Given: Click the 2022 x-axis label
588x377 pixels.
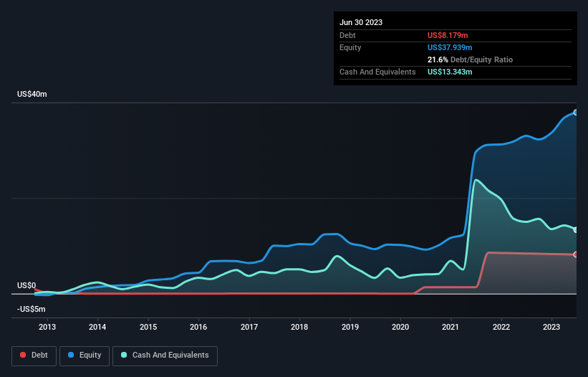Looking at the screenshot, I should tap(501, 327).
